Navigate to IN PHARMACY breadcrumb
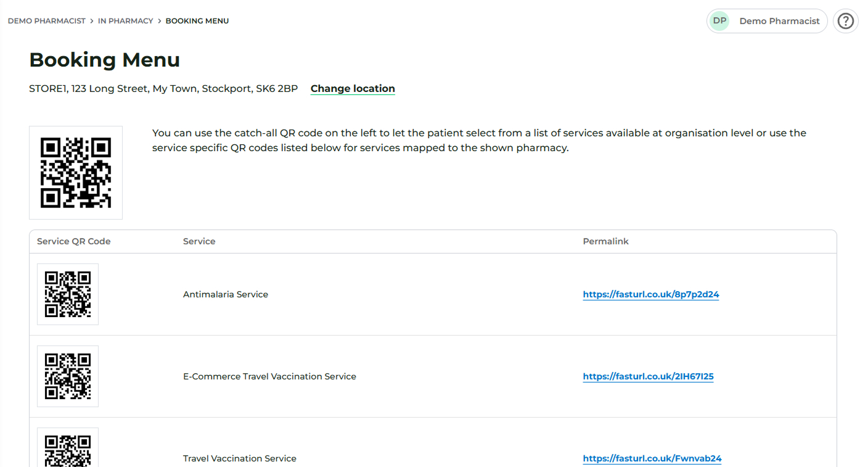868x467 pixels. point(125,21)
